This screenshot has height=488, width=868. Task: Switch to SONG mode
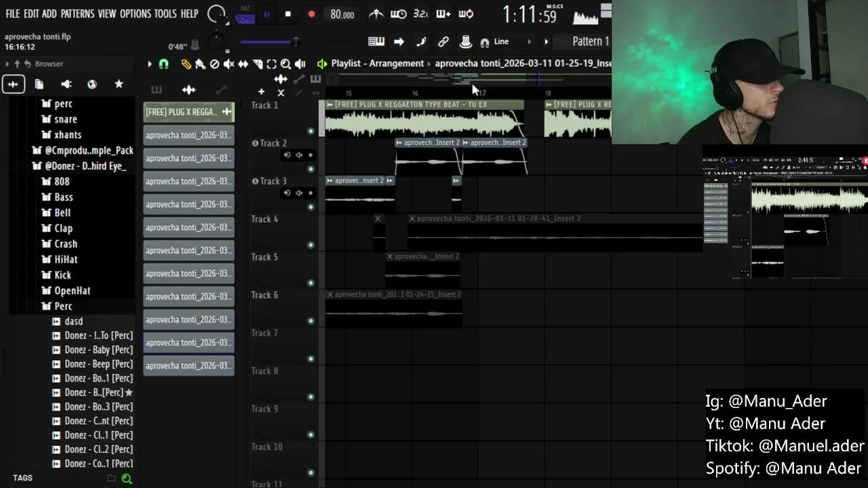245,18
